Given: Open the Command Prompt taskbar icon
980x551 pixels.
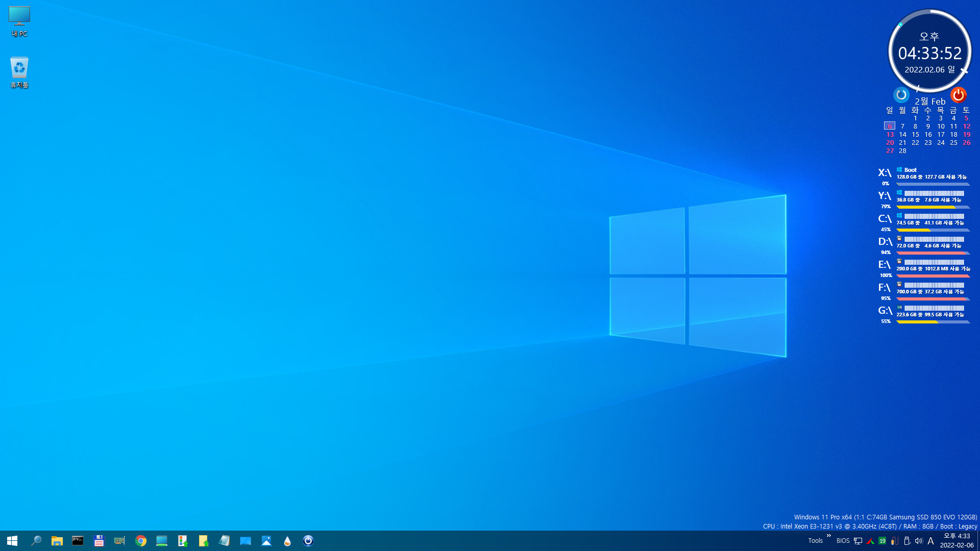Looking at the screenshot, I should tap(78, 541).
